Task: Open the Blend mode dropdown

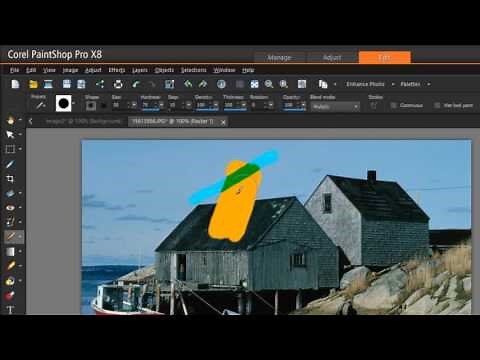Action: [x=335, y=107]
